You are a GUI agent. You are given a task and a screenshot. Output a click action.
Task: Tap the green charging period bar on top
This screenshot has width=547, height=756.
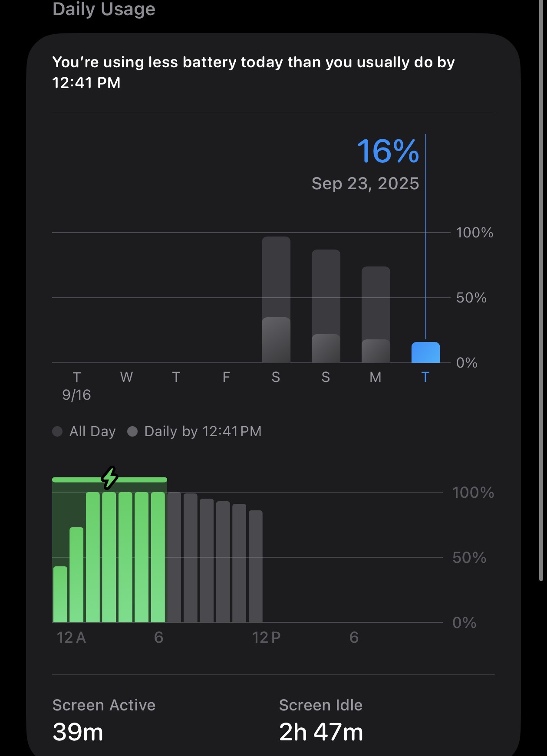(x=109, y=480)
